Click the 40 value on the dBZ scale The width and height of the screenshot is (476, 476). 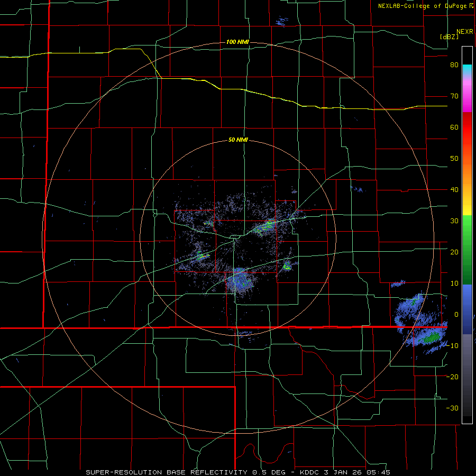[454, 190]
